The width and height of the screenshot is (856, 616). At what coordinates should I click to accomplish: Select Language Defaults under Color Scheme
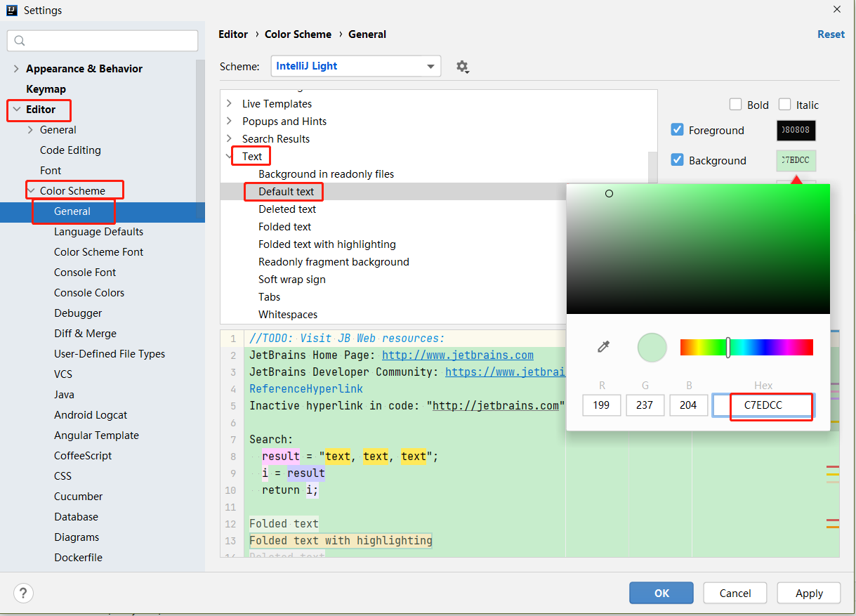click(x=98, y=232)
